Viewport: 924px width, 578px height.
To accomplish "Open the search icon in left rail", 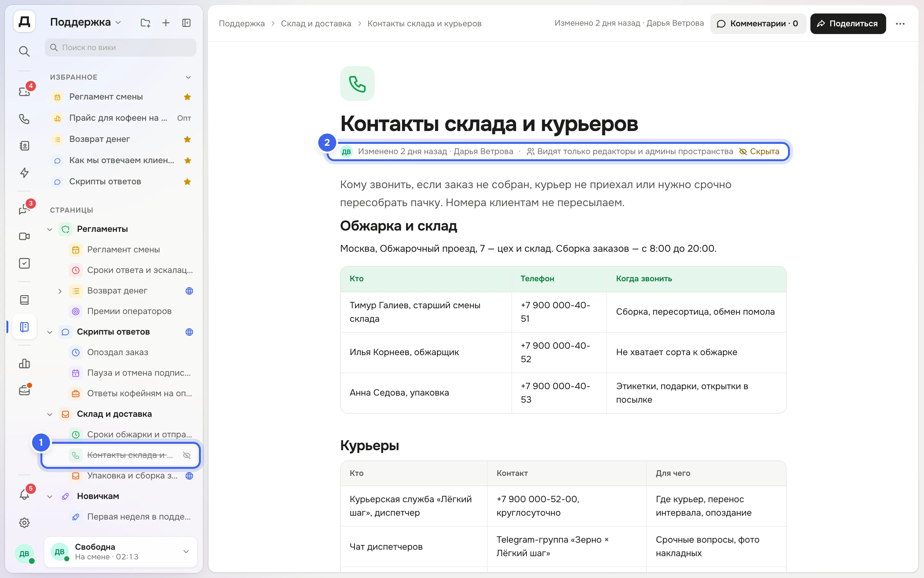I will (x=24, y=51).
